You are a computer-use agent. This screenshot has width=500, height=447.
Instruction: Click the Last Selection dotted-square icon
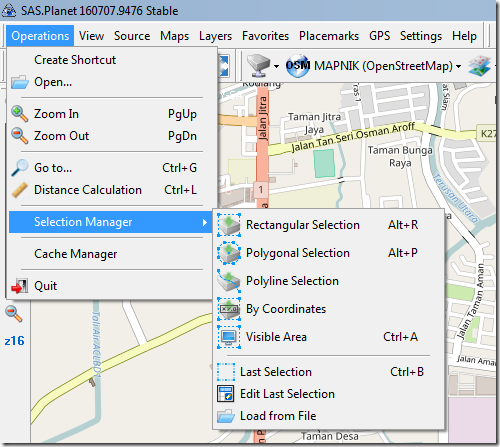[226, 372]
